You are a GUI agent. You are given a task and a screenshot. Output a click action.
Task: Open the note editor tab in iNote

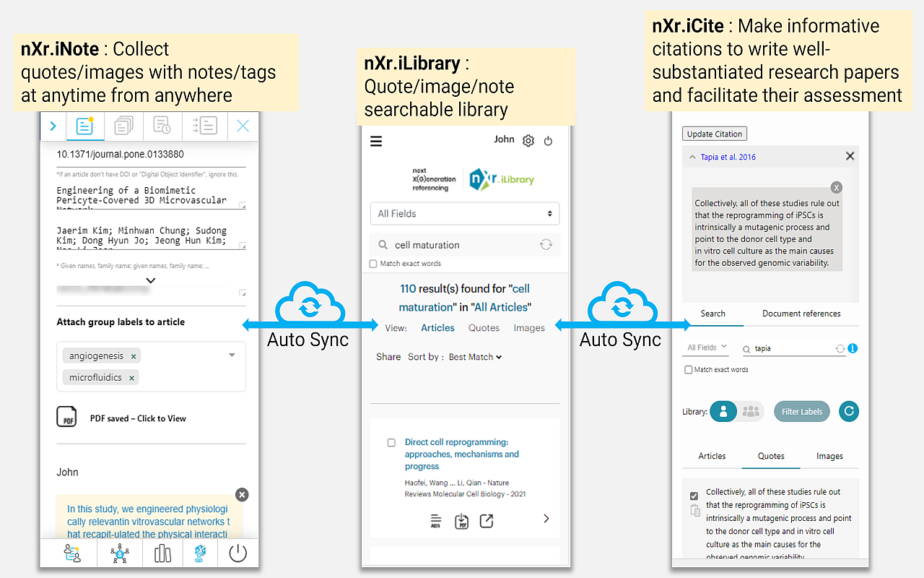tap(85, 126)
